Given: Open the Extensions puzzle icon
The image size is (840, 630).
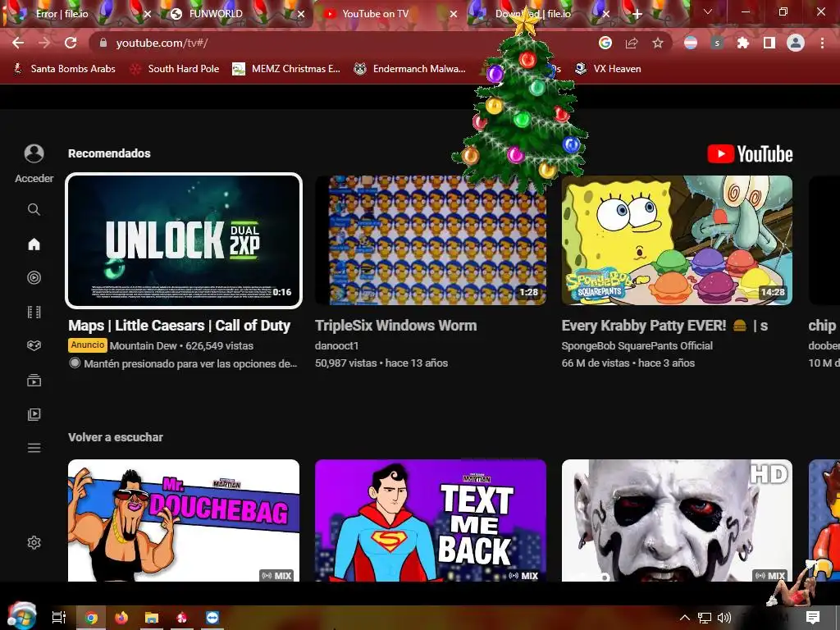Looking at the screenshot, I should (743, 43).
